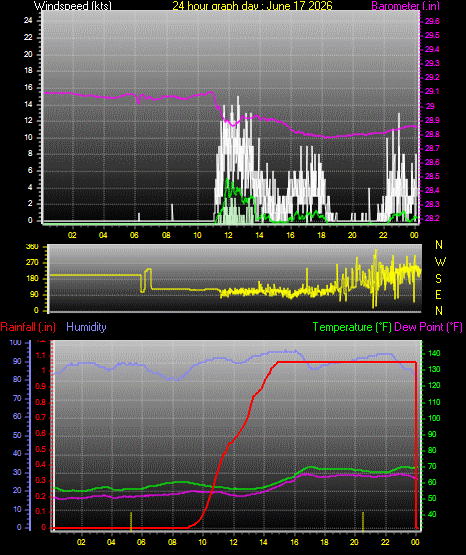
Task: Click the temperature axis value "140"
Action: point(434,354)
